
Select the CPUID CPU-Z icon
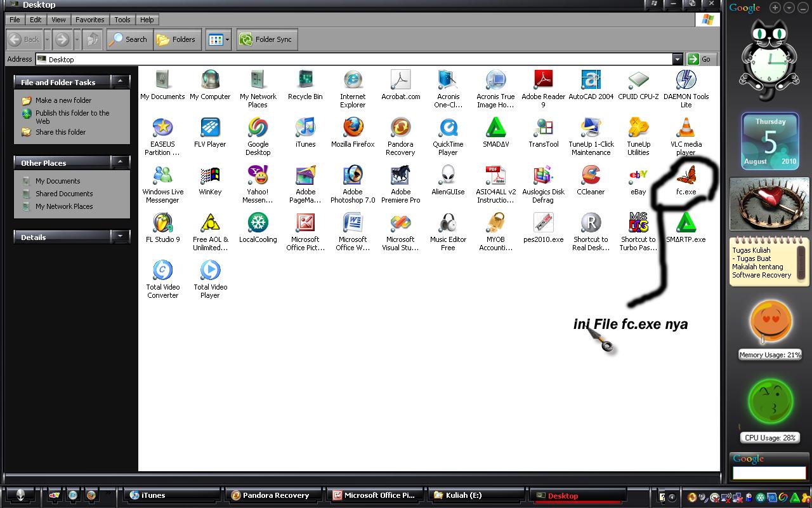[638, 80]
